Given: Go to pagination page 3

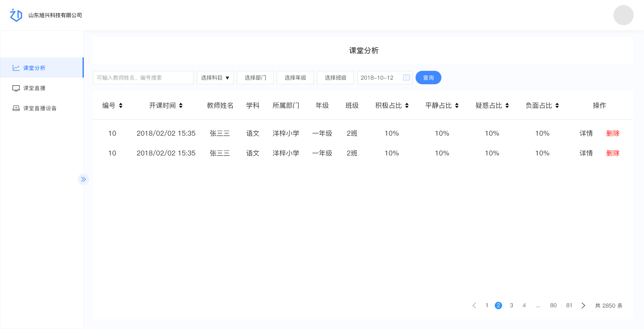Looking at the screenshot, I should point(512,305).
